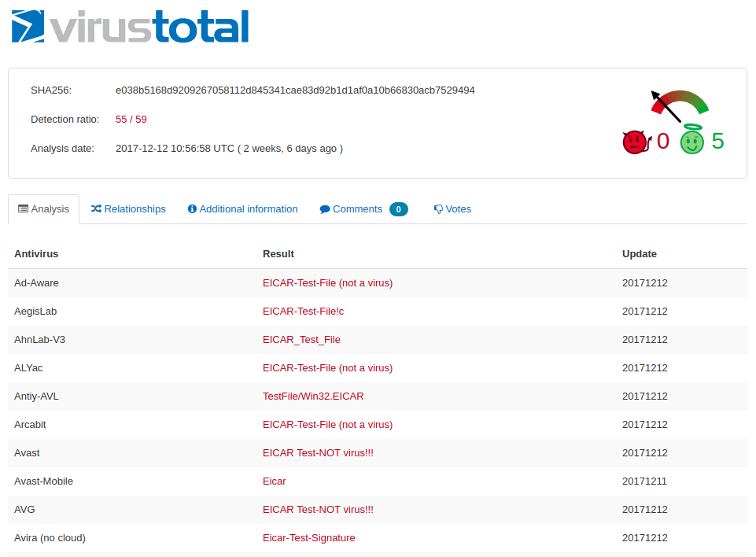Click the community score gauge meter
Image resolution: width=756 pixels, height=557 pixels.
680,105
